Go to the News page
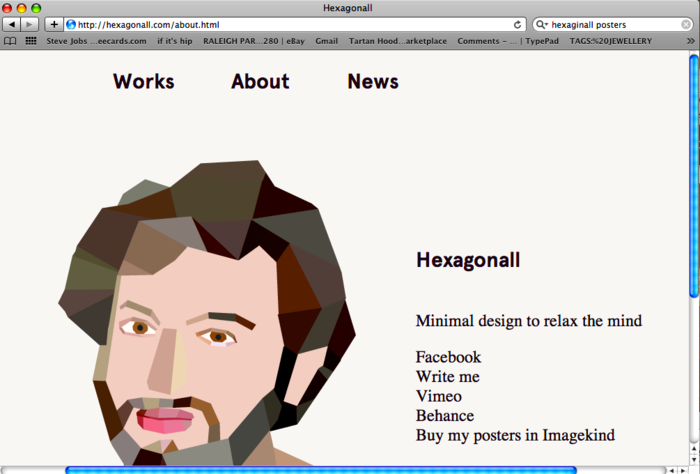Image resolution: width=700 pixels, height=474 pixels. tap(373, 81)
